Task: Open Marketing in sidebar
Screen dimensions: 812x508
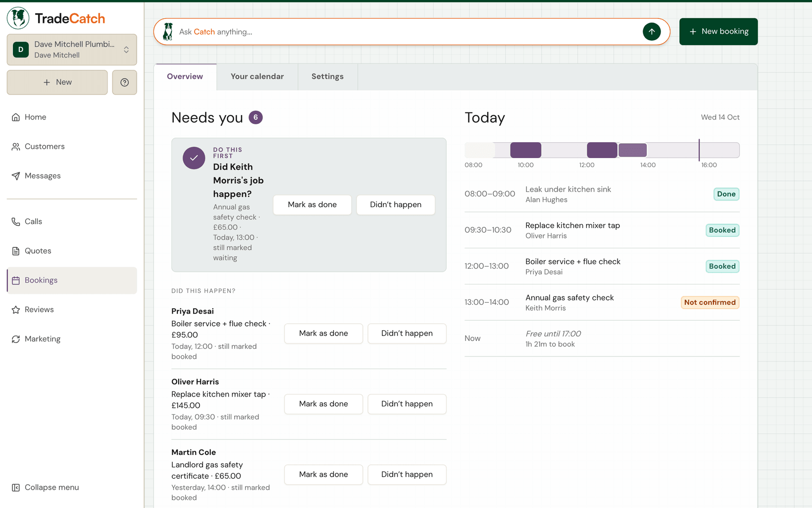Action: tap(72, 339)
